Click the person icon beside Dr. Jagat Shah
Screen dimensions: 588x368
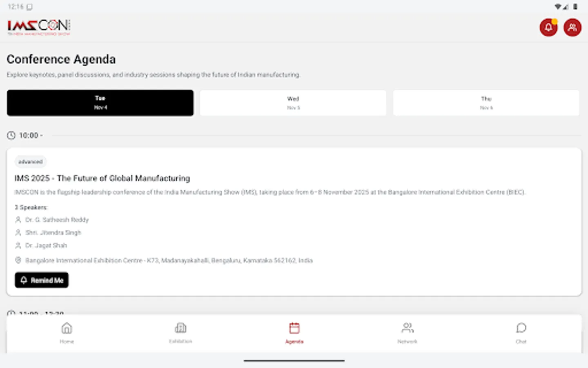[18, 245]
